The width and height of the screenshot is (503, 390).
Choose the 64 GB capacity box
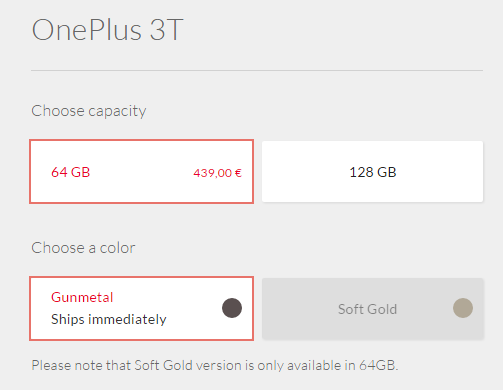142,172
